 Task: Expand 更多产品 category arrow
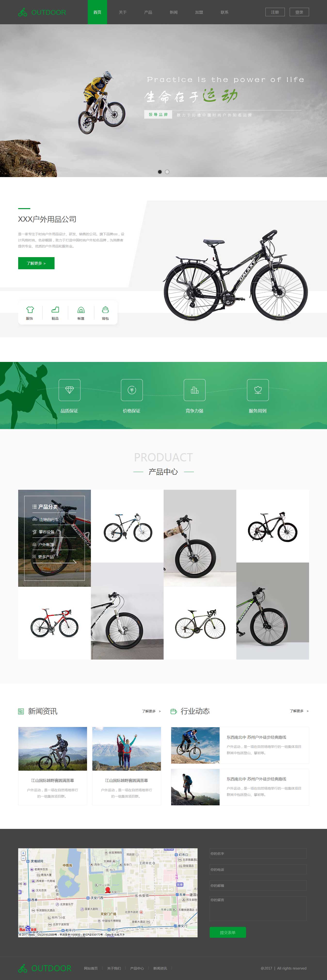pos(74,561)
